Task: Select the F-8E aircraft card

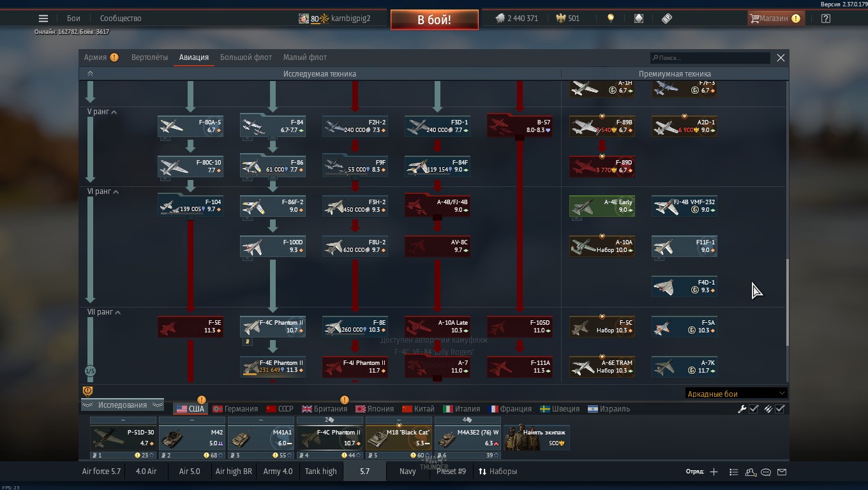Action: click(x=355, y=327)
